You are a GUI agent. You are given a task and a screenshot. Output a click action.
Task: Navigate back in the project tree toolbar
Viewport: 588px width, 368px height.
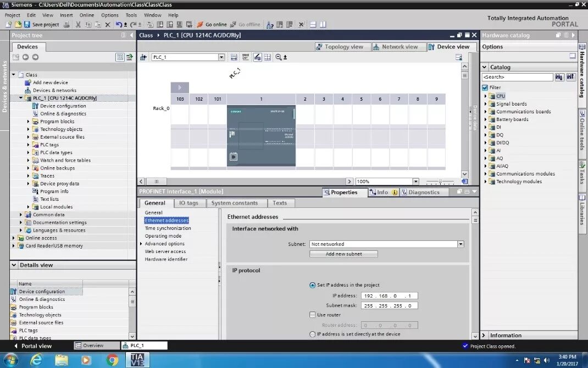tap(25, 57)
